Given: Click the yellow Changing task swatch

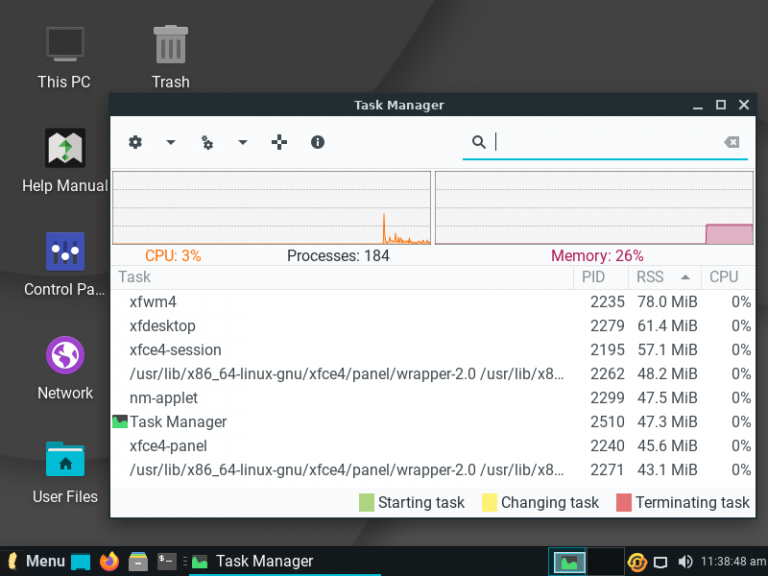Looking at the screenshot, I should (x=489, y=503).
